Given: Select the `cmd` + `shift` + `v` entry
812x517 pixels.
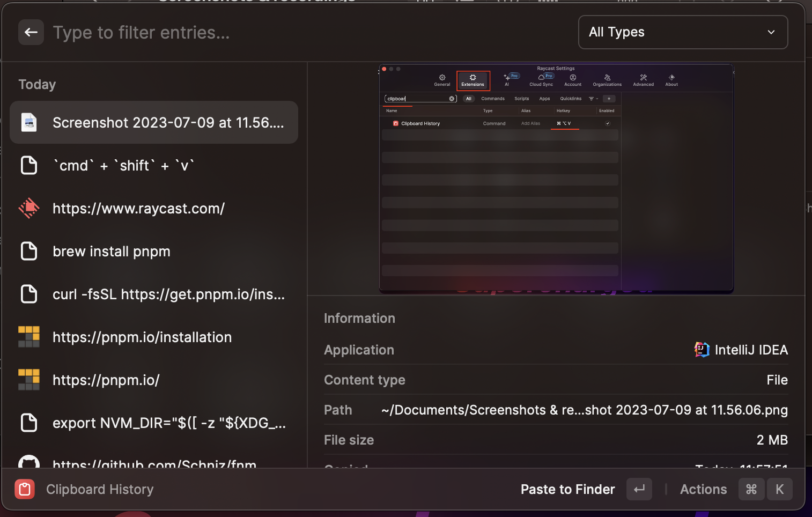Looking at the screenshot, I should [154, 165].
